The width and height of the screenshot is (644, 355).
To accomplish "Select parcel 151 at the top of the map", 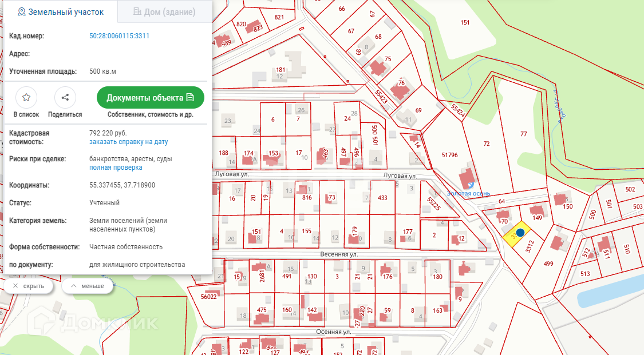I will click(465, 22).
